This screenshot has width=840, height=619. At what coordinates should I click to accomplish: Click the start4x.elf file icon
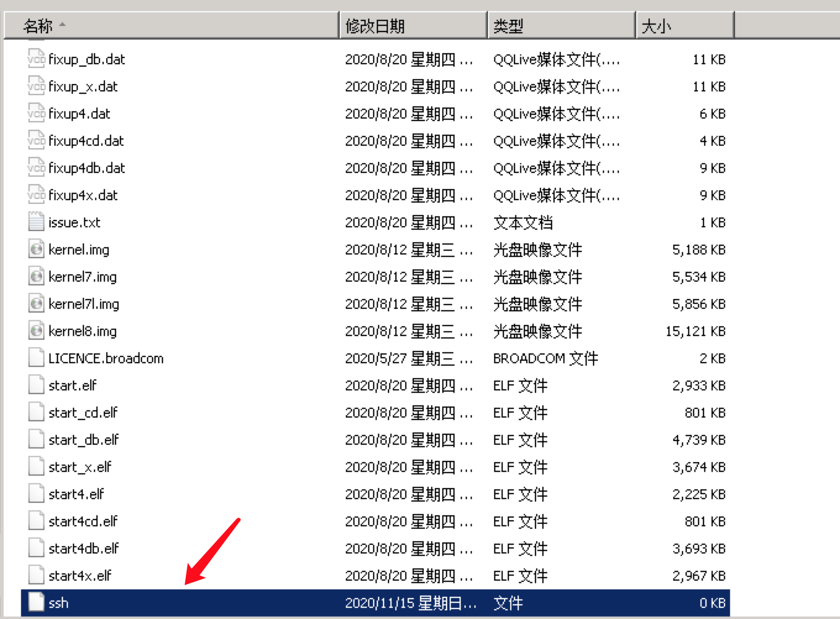tap(36, 575)
